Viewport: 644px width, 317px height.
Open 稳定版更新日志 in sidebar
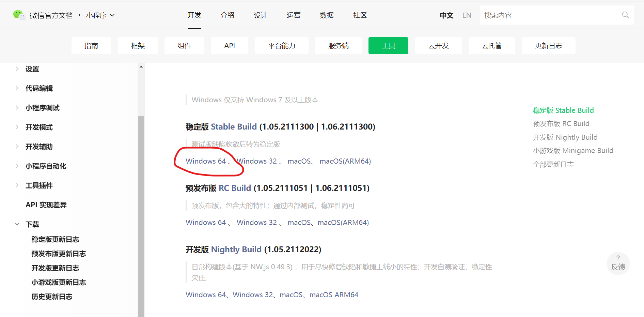pyautogui.click(x=55, y=239)
